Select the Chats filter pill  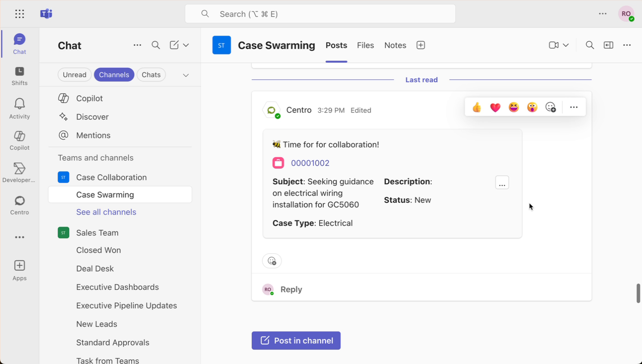click(151, 75)
